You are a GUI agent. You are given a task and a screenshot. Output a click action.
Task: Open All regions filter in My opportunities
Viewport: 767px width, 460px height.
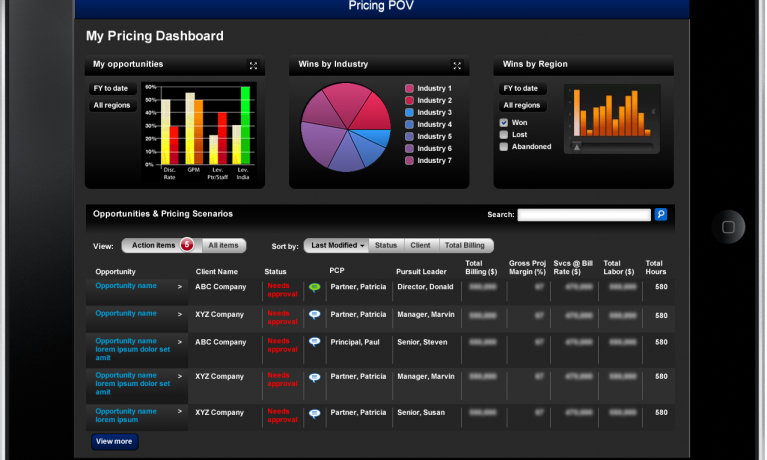(x=112, y=105)
